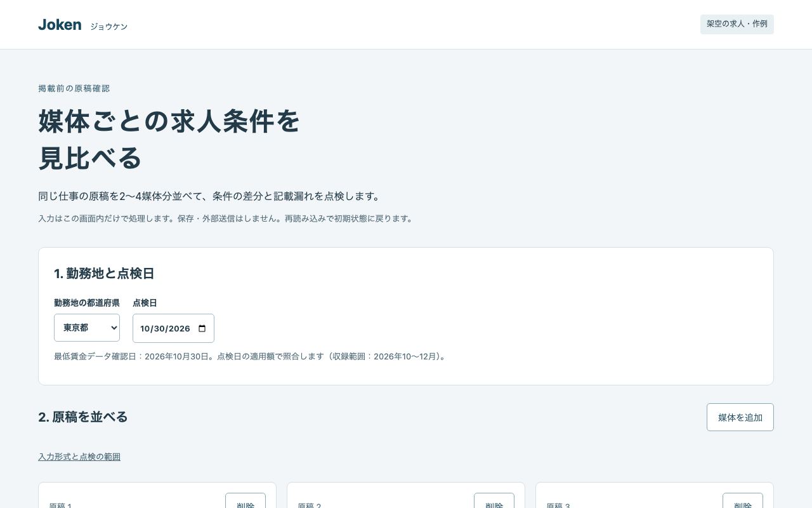Click the heading 1. 勤務地と点検日

tap(104, 274)
